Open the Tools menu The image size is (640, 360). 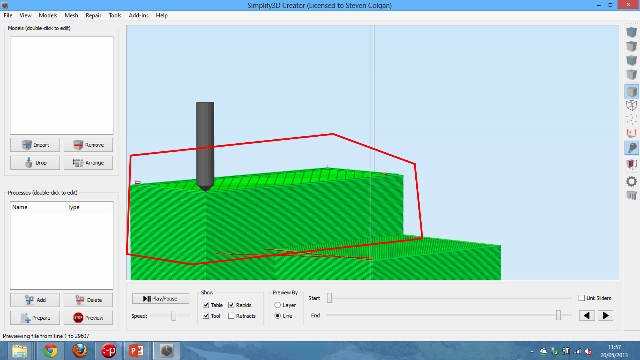click(x=115, y=15)
